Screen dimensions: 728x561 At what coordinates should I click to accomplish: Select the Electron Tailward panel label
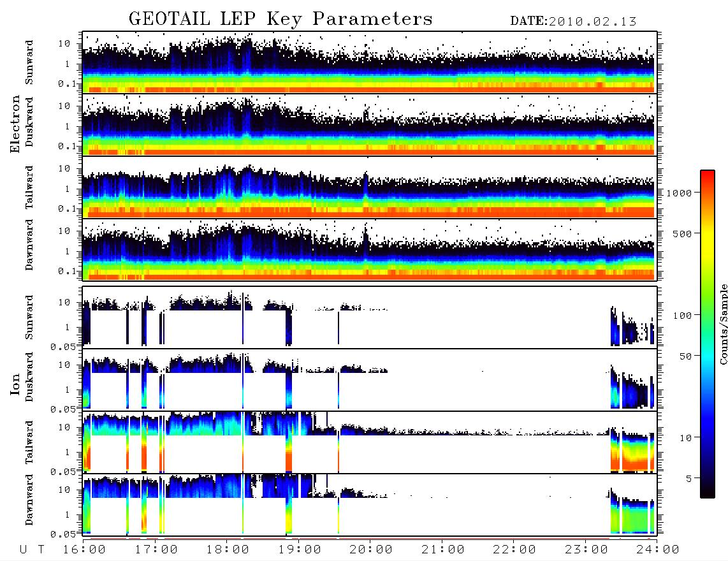pyautogui.click(x=29, y=187)
